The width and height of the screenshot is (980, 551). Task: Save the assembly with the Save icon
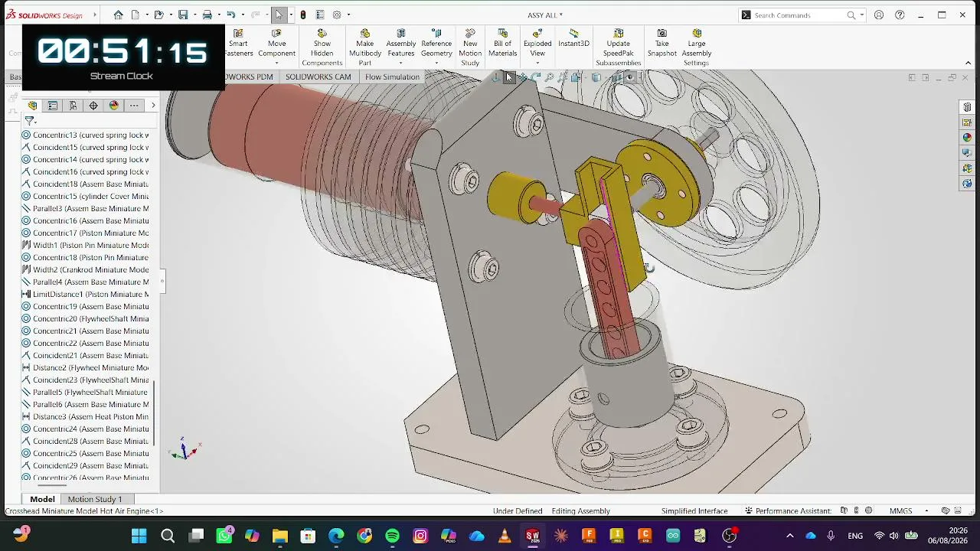click(183, 15)
